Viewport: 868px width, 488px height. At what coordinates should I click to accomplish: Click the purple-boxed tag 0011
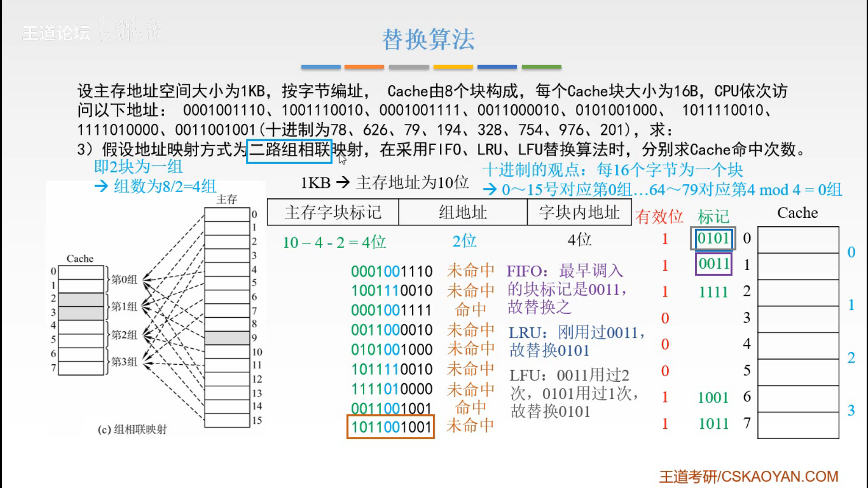pos(713,264)
